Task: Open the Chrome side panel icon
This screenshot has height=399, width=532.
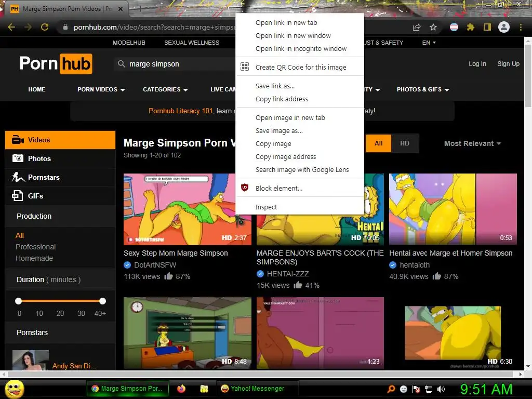Action: pyautogui.click(x=487, y=27)
